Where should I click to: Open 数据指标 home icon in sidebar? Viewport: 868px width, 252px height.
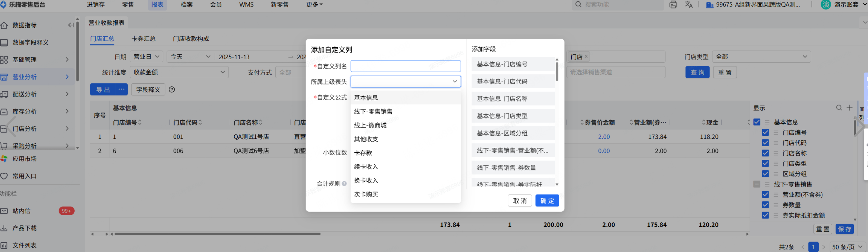pyautogui.click(x=4, y=25)
